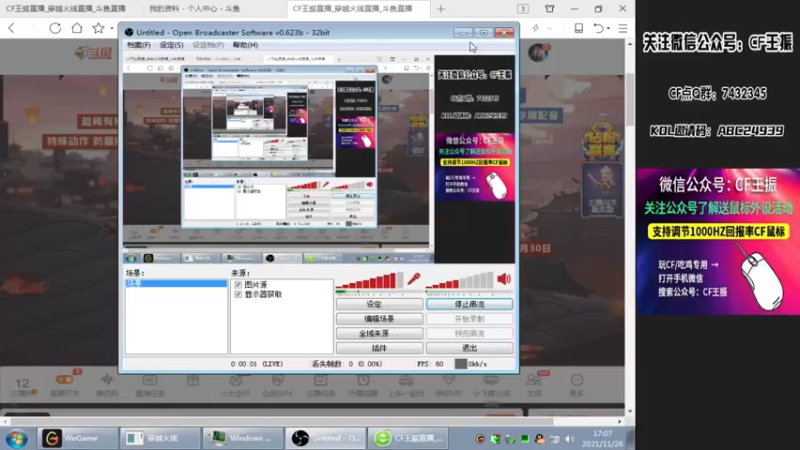The height and width of the screenshot is (450, 800).
Task: Click the 编辑场景 button
Action: point(379,319)
